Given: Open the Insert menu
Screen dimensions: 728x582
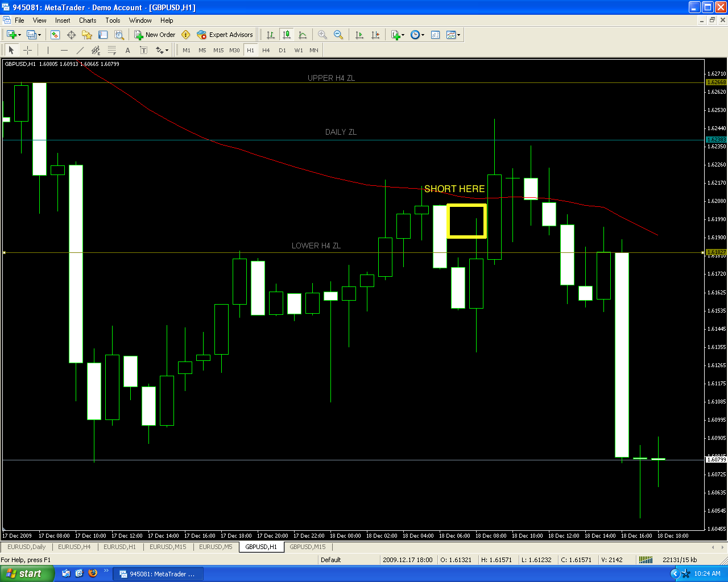Looking at the screenshot, I should [x=63, y=20].
